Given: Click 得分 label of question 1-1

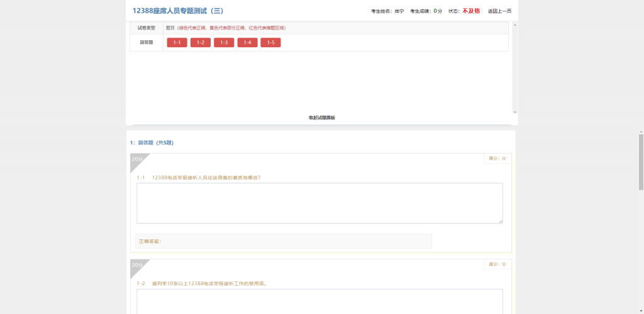Looking at the screenshot, I should [497, 158].
